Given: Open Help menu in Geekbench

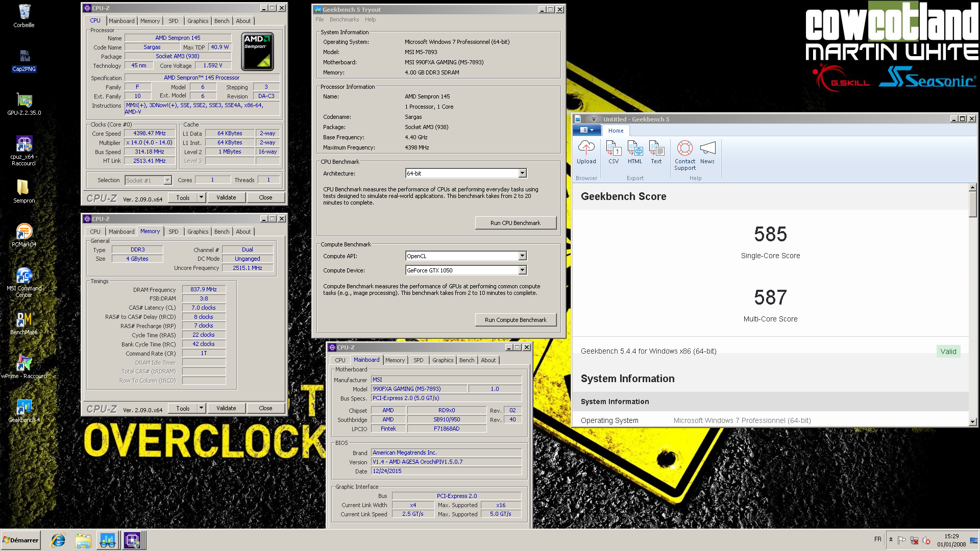Looking at the screenshot, I should pyautogui.click(x=370, y=19).
